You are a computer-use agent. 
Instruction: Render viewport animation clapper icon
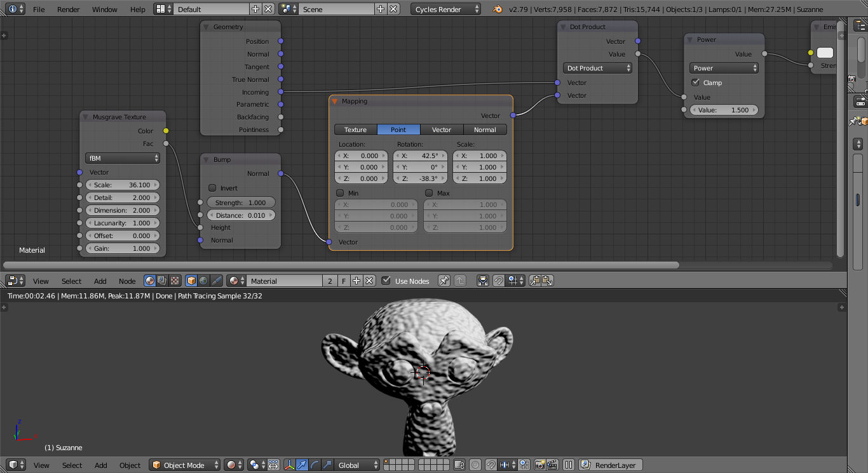552,465
